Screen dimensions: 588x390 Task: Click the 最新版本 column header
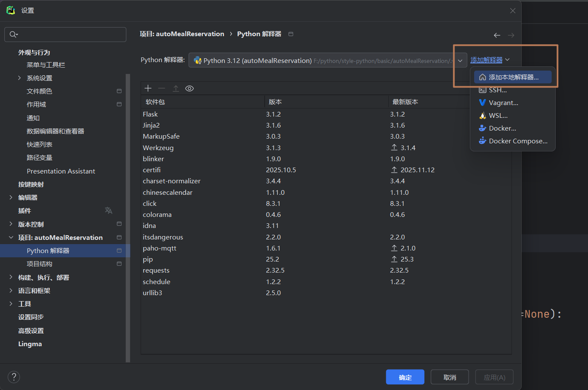click(449, 102)
